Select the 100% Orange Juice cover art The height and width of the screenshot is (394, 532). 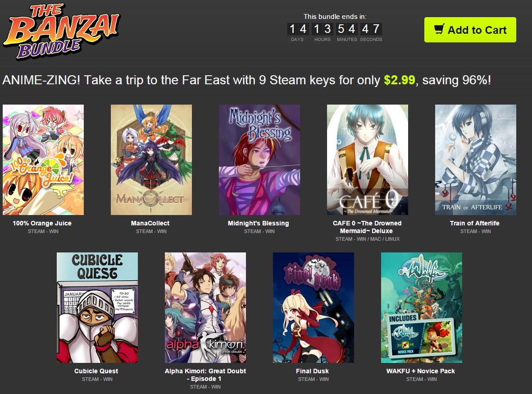click(x=43, y=160)
